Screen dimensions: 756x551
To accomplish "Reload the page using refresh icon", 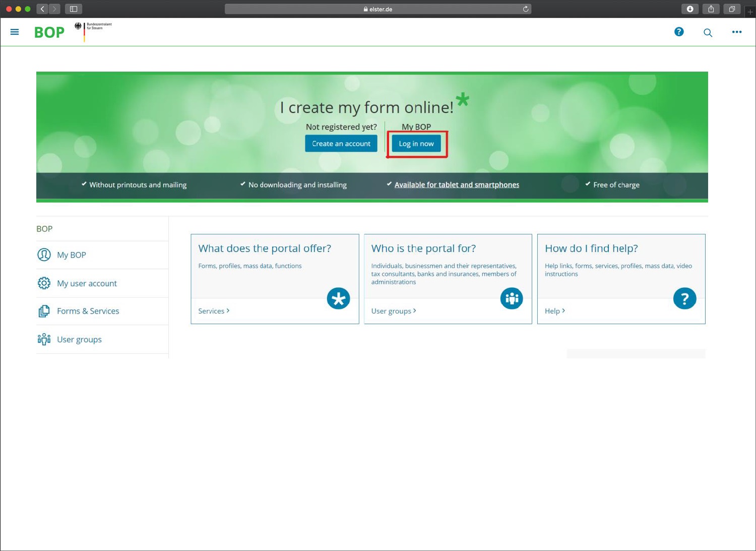I will tap(526, 9).
